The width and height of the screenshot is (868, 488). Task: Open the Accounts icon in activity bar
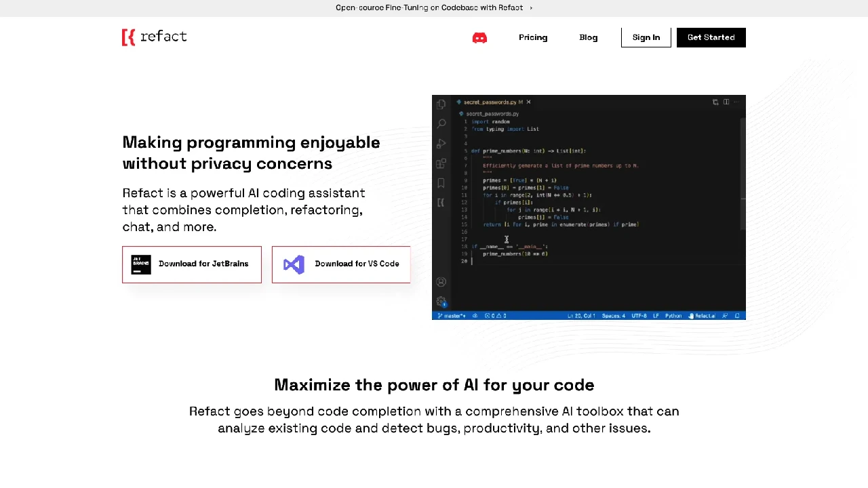click(x=441, y=282)
